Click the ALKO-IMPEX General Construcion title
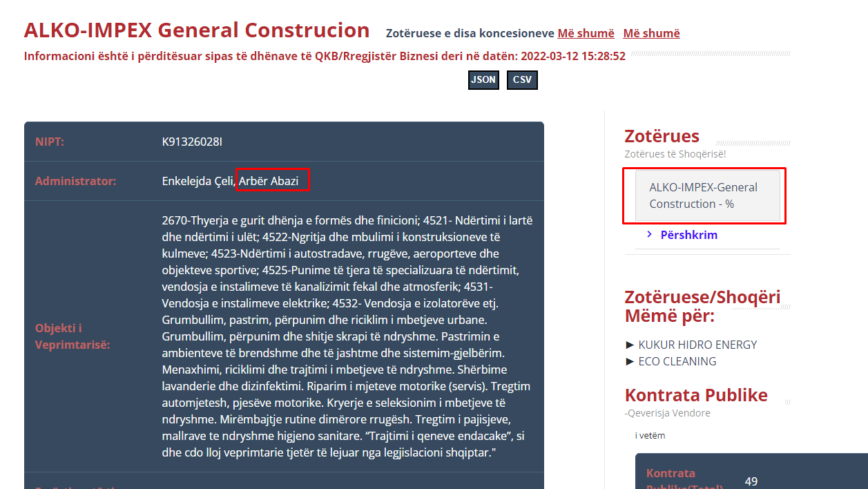Viewport: 868px width, 489px height. [197, 30]
